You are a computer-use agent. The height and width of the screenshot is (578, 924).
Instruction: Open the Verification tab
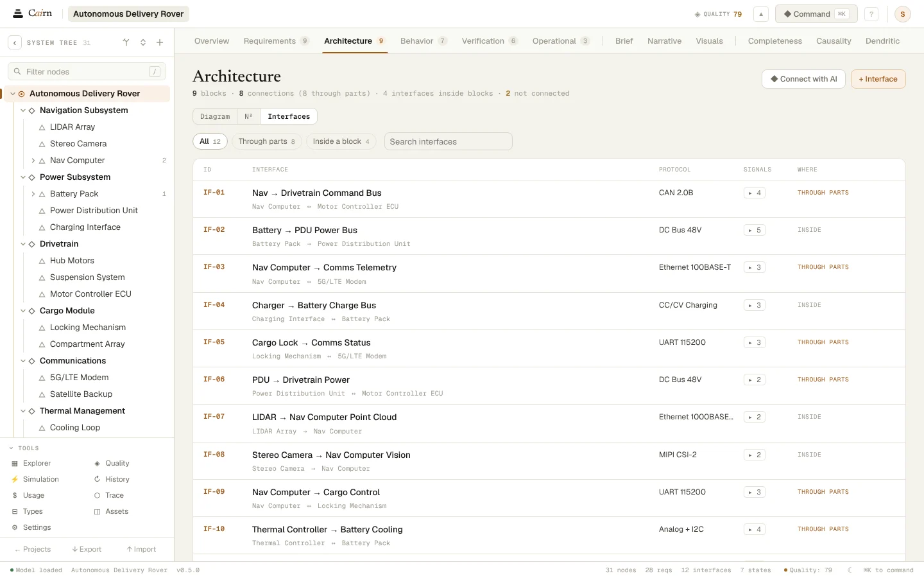(x=490, y=41)
